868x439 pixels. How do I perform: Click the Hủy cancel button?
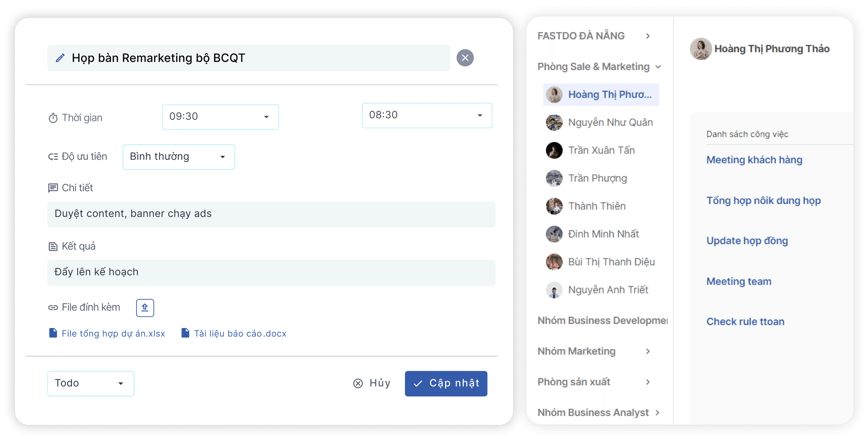pos(372,383)
